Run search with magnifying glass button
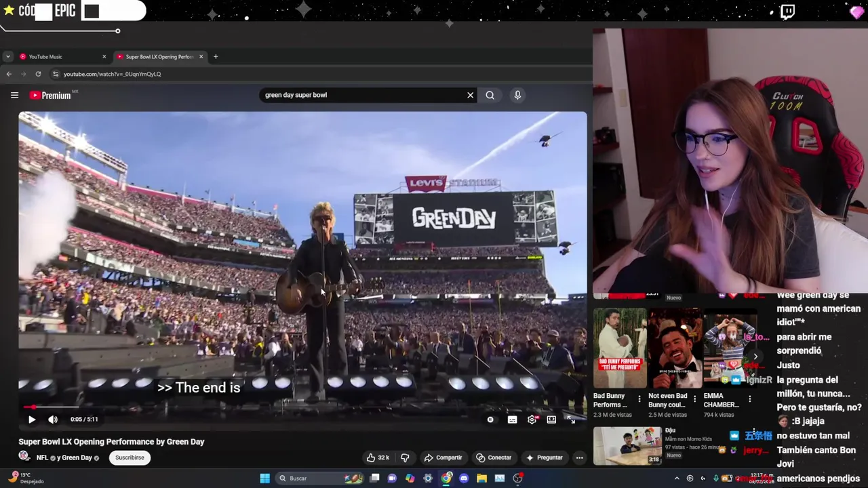The image size is (868, 488). tap(490, 96)
